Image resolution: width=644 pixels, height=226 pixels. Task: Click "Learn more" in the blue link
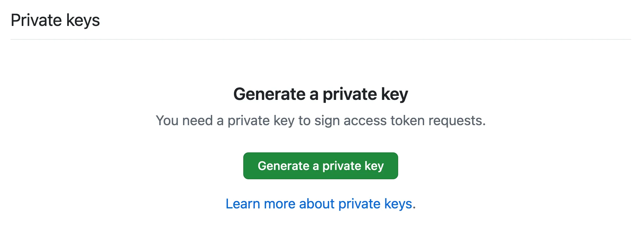[260, 204]
